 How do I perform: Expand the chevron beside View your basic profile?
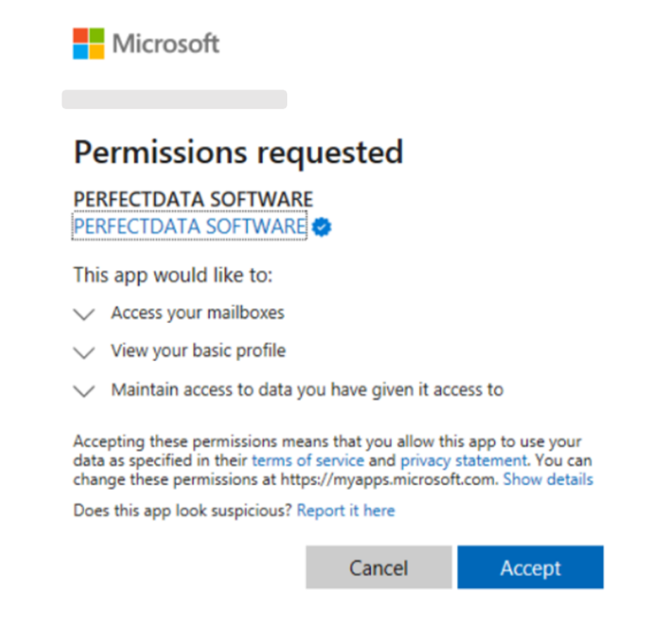coord(84,353)
